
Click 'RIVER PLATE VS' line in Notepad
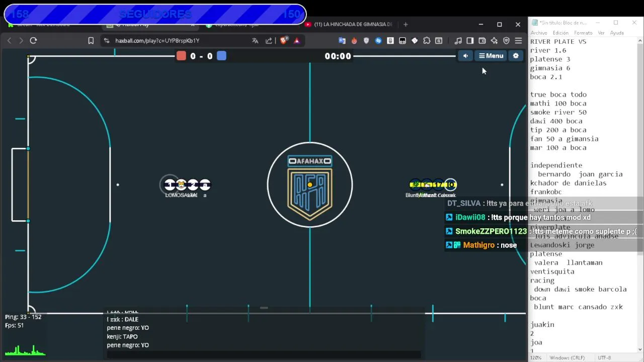click(x=558, y=42)
